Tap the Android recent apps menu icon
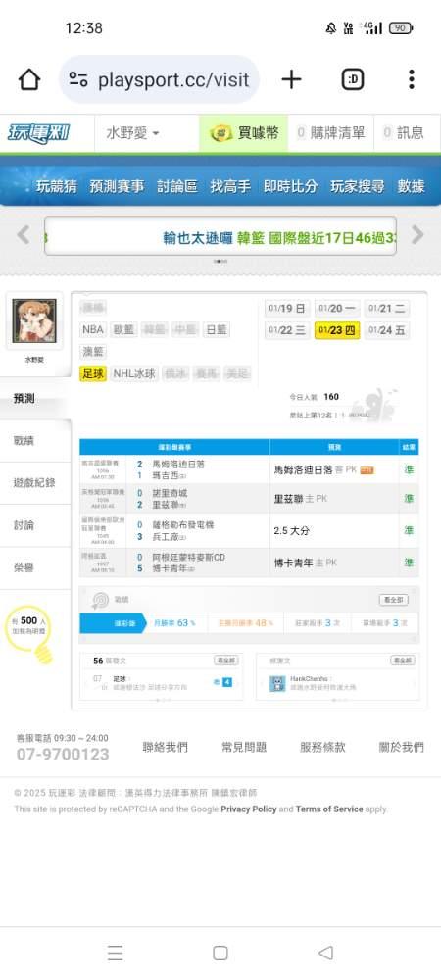 (115, 953)
